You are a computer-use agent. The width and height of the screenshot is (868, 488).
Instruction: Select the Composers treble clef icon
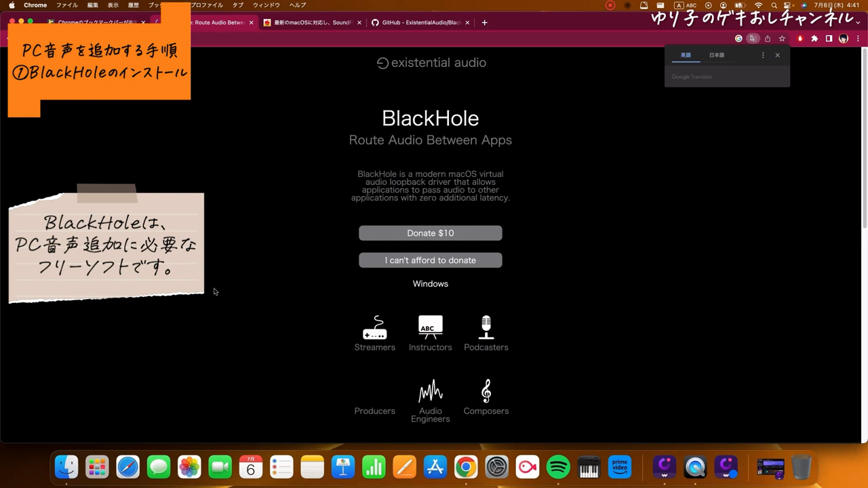[486, 391]
